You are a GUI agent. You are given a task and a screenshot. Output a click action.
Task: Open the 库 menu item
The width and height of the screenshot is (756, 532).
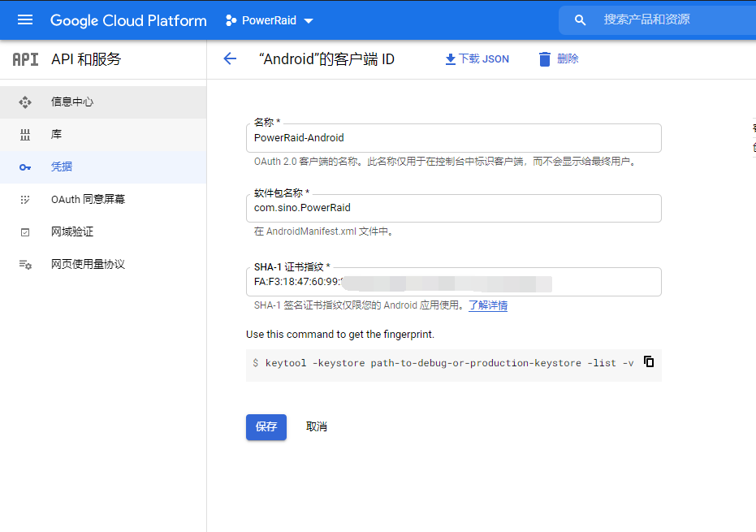pyautogui.click(x=103, y=135)
